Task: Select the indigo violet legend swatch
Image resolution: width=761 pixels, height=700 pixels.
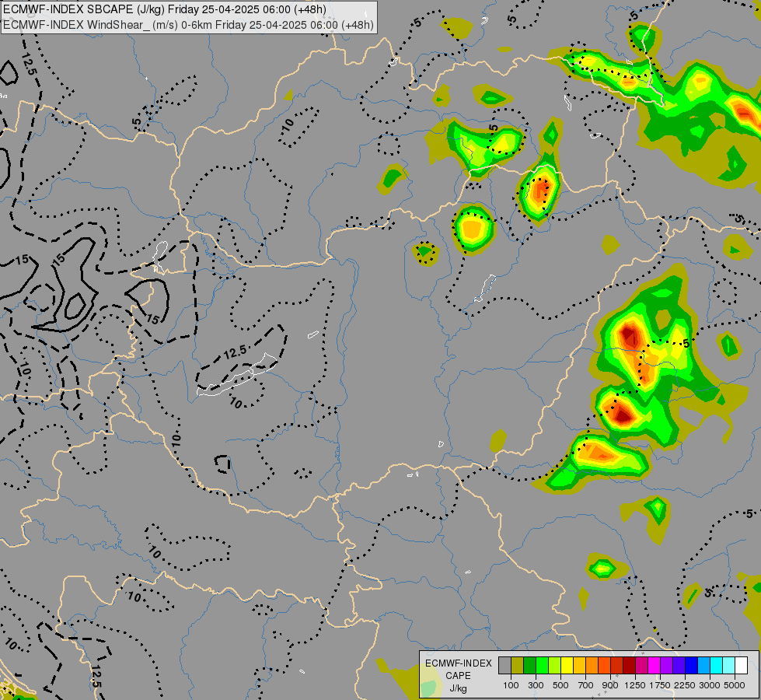Action: click(679, 666)
